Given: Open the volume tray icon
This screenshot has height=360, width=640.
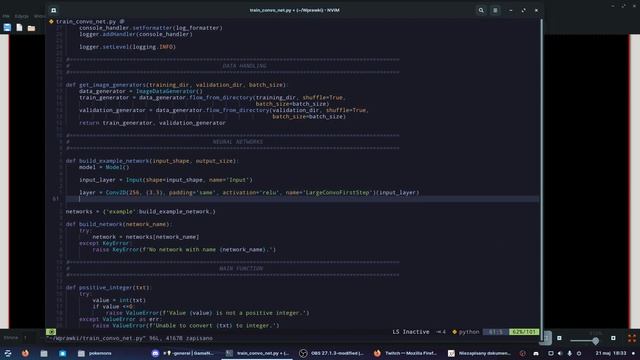Looking at the screenshot, I should [560, 353].
